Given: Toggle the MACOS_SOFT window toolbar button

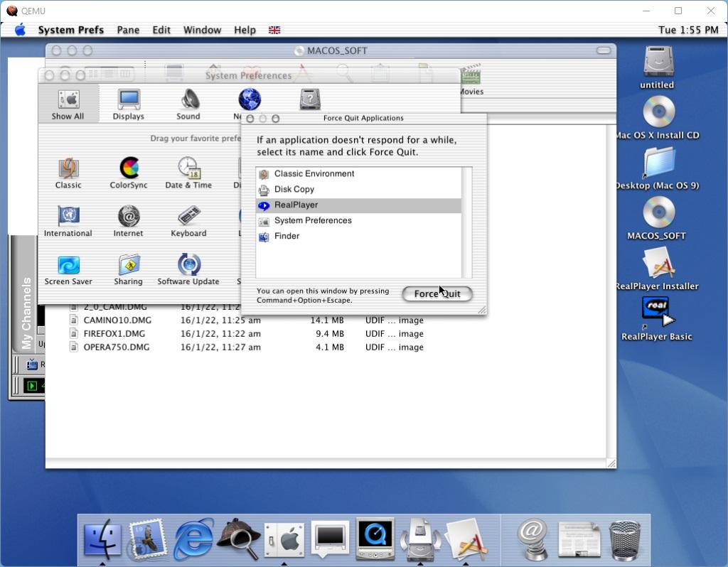Looking at the screenshot, I should (604, 50).
